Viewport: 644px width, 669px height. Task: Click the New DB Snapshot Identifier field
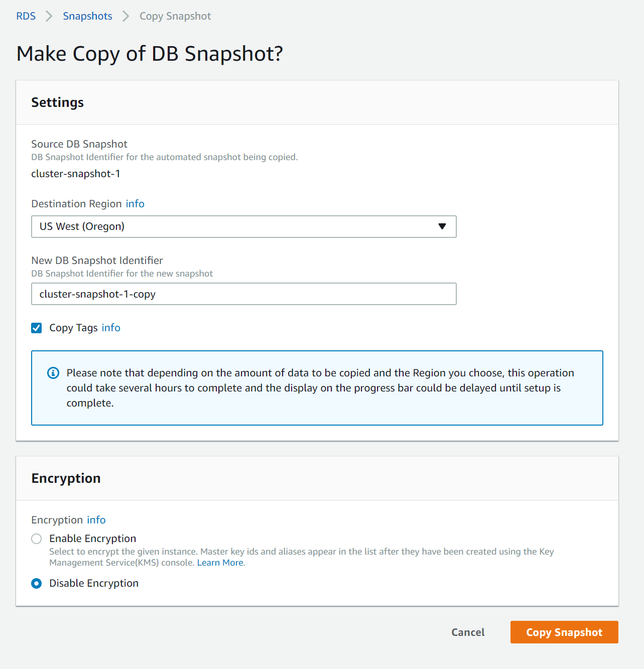(x=243, y=294)
